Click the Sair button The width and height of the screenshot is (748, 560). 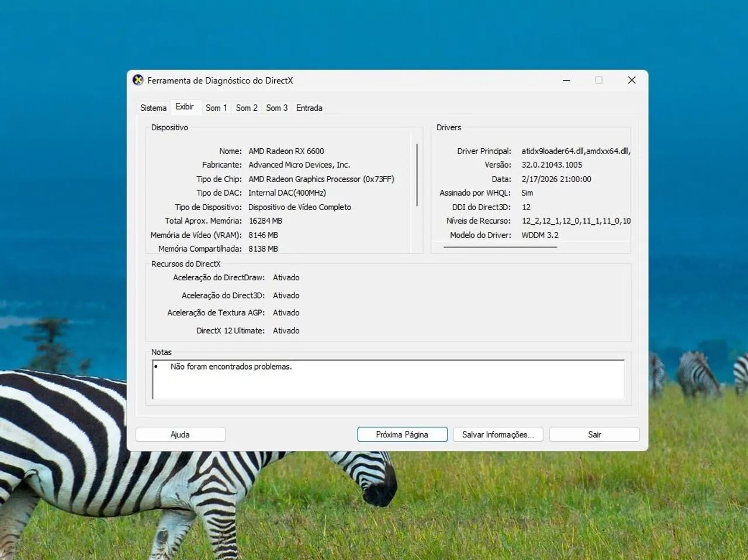[594, 434]
